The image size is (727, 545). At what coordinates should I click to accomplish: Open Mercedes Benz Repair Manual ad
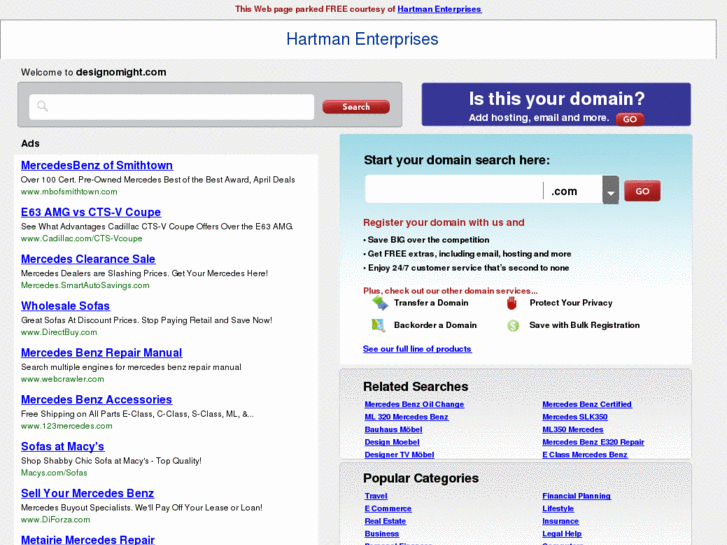(x=102, y=353)
